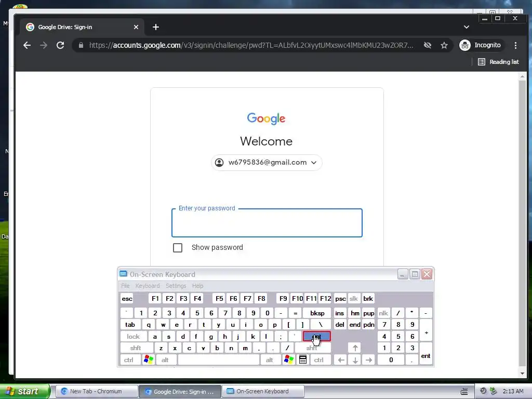Open the Help menu of On-Screen Keyboard
Viewport: 532px width, 399px height.
click(197, 286)
